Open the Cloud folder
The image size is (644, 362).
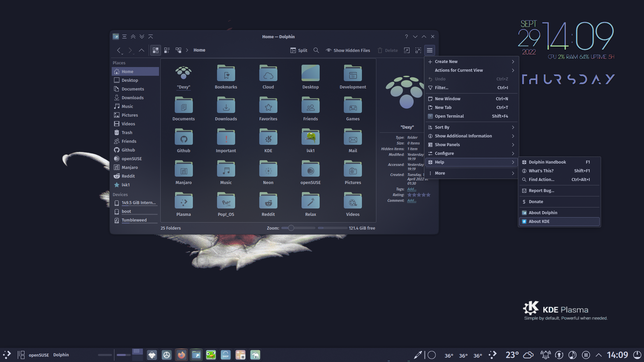[x=268, y=77]
